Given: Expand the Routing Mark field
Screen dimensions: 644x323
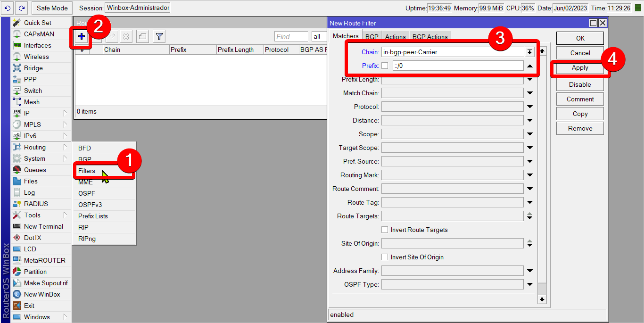Looking at the screenshot, I should [x=530, y=175].
